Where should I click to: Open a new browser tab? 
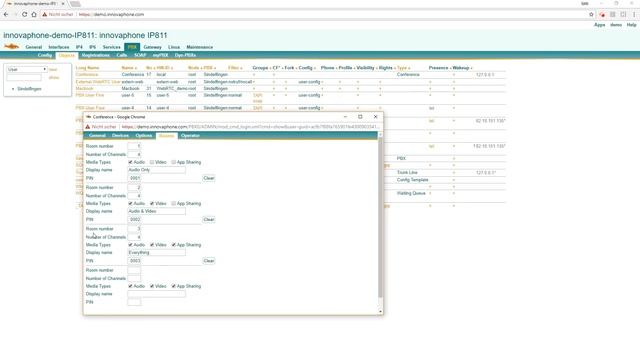coord(75,4)
